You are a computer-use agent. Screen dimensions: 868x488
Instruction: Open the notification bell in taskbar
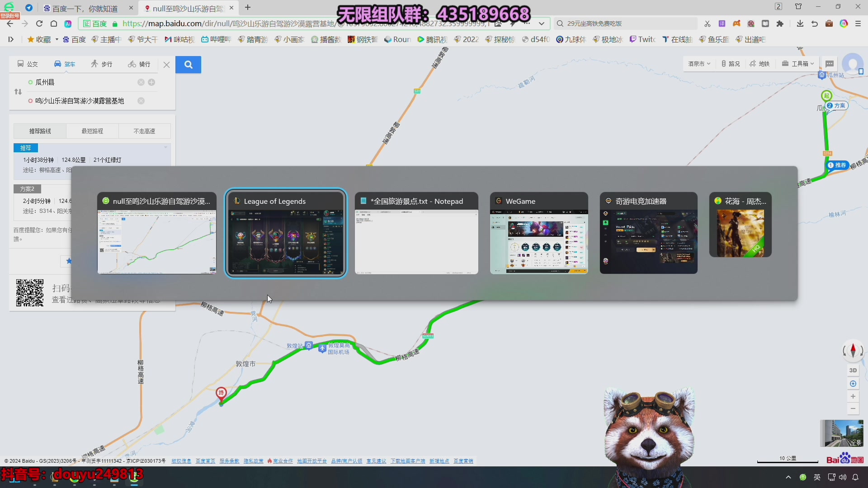[855, 477]
